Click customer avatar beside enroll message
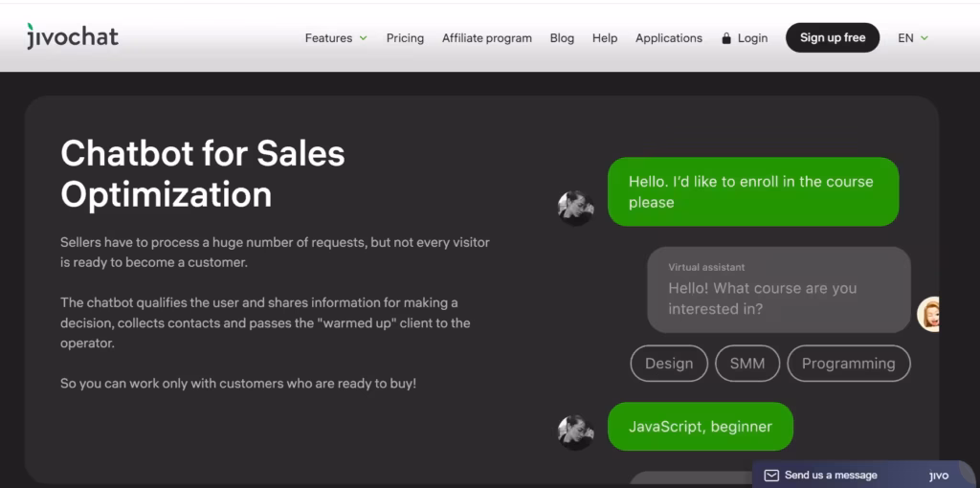This screenshot has height=488, width=980. point(575,208)
